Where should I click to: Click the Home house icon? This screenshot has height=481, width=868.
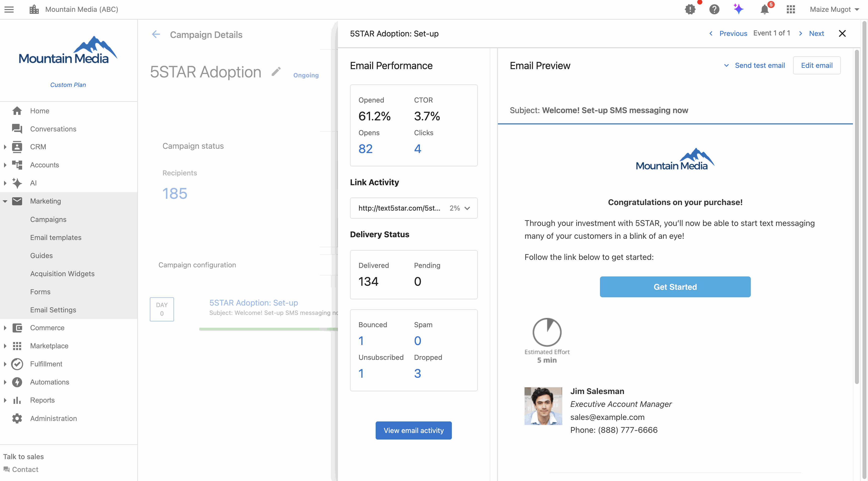click(x=17, y=111)
